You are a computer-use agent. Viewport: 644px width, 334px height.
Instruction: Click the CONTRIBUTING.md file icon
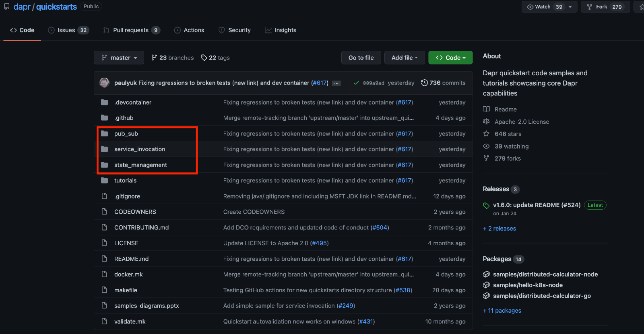pyautogui.click(x=105, y=227)
